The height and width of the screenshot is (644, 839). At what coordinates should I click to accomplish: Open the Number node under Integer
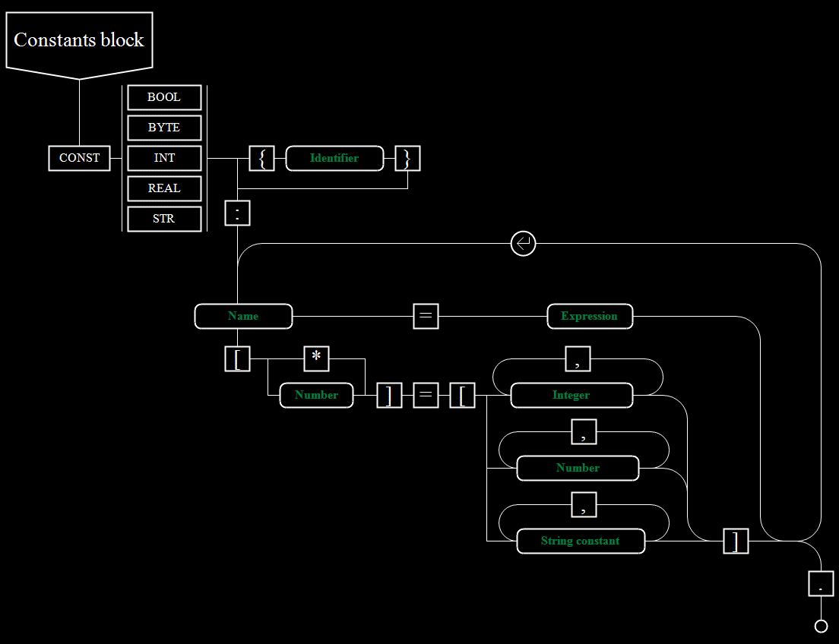578,468
